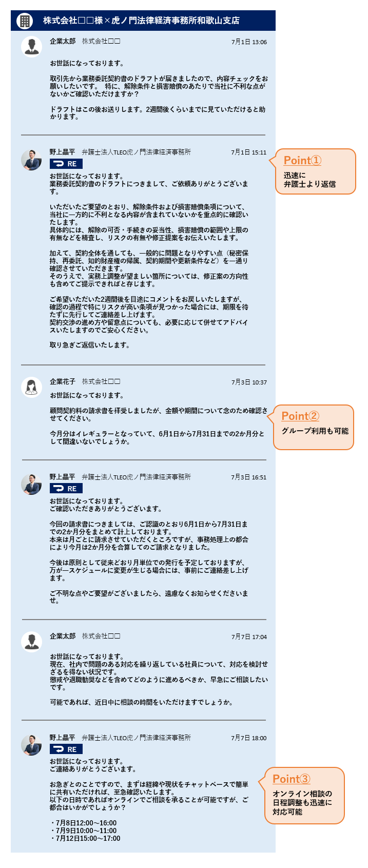This screenshot has width=368, height=868.
Task: Click 野上晶平's photo on 7月3日 16:51 reply
Action: (31, 485)
